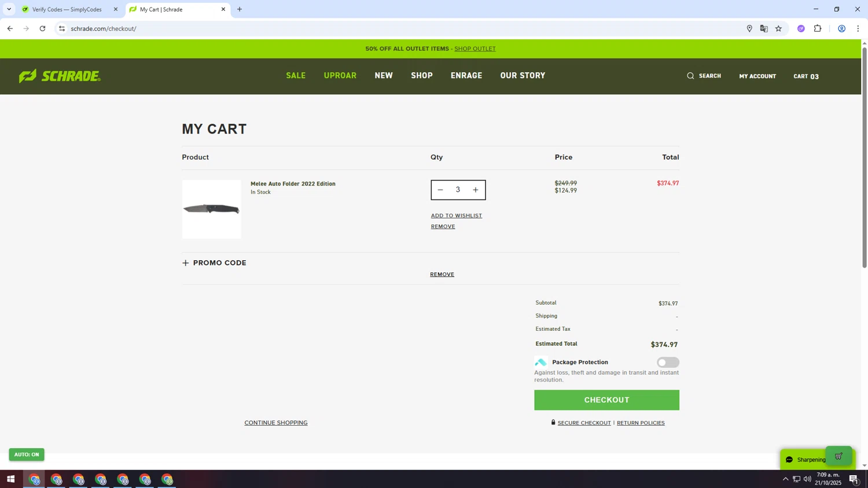Screen dimensions: 868x488
Task: Show hidden system tray icons
Action: point(785,479)
